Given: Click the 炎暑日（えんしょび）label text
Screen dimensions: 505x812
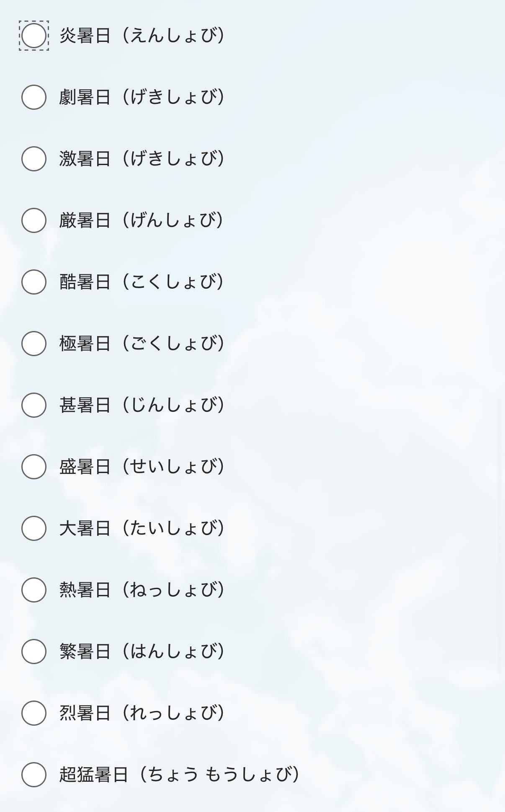Looking at the screenshot, I should point(142,36).
